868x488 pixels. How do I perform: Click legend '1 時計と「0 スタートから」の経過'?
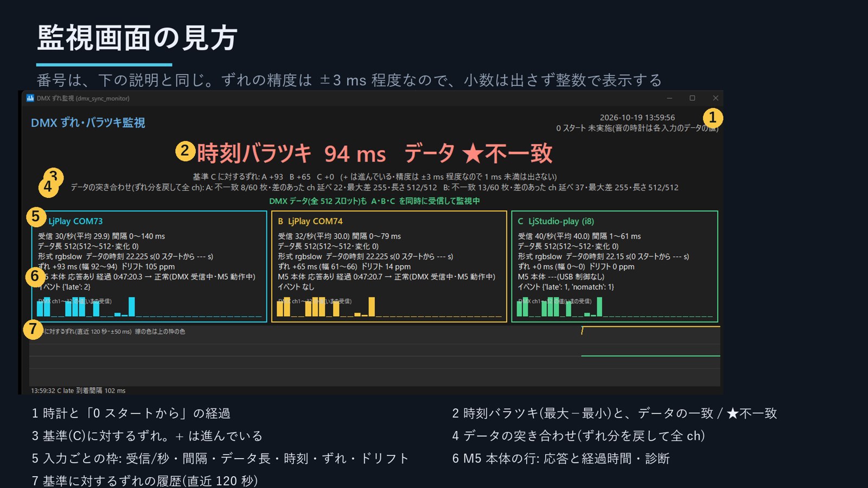pyautogui.click(x=131, y=413)
